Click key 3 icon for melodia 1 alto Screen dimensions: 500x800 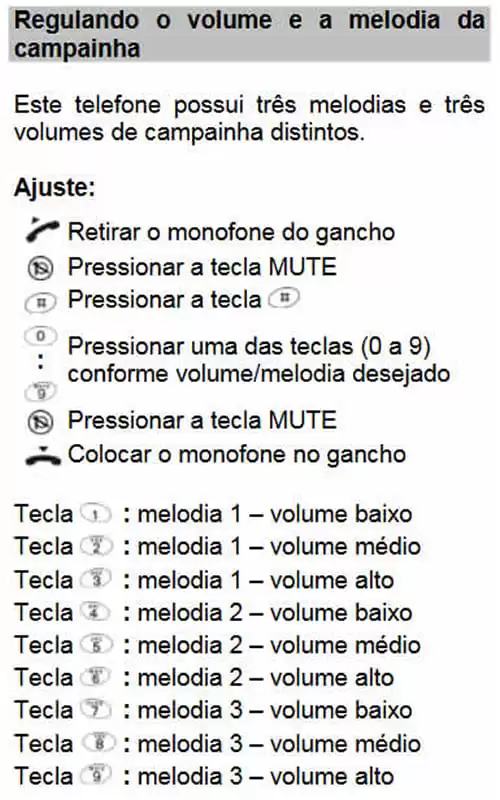tap(96, 580)
